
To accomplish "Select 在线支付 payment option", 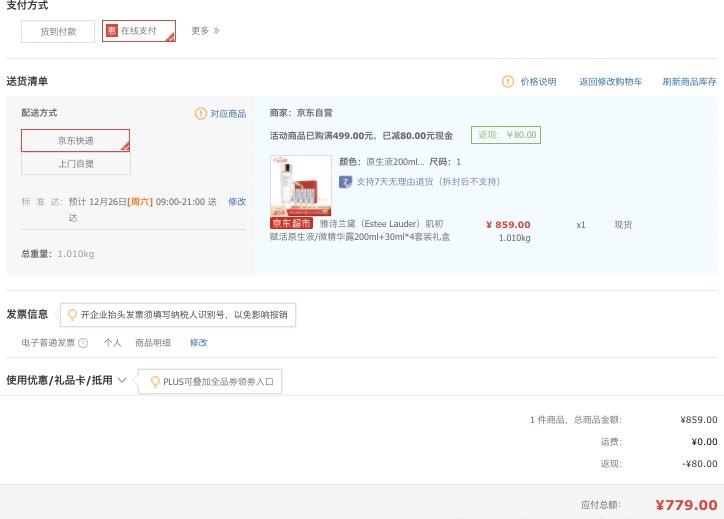I will [x=139, y=31].
